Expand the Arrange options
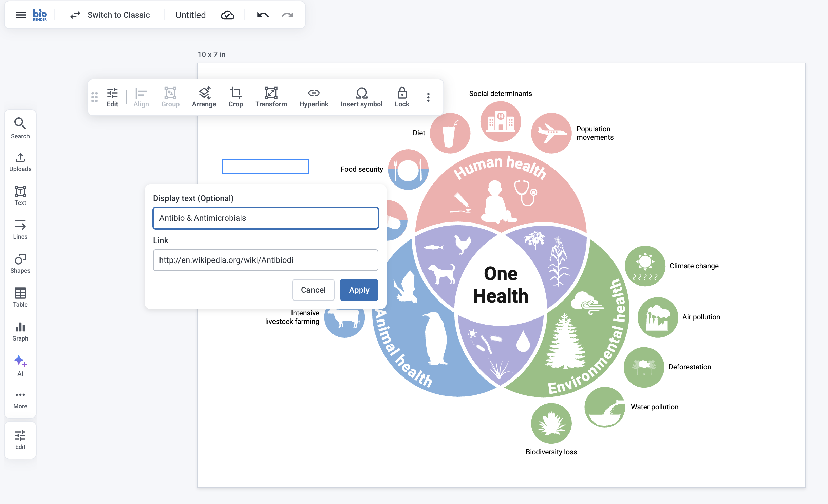 click(204, 97)
